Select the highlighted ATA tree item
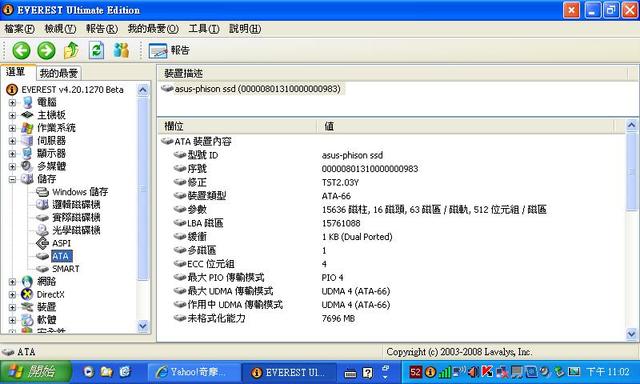The height and width of the screenshot is (384, 640). (x=61, y=256)
